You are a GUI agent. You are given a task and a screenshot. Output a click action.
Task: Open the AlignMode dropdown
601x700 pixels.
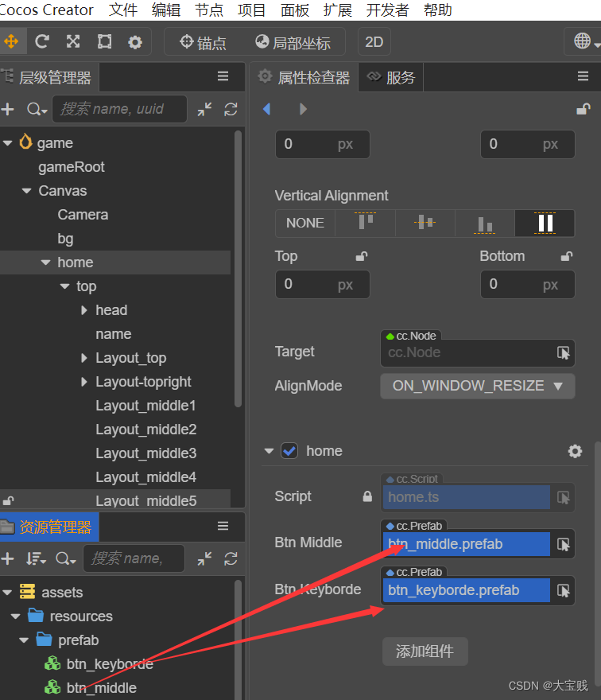[x=477, y=386]
